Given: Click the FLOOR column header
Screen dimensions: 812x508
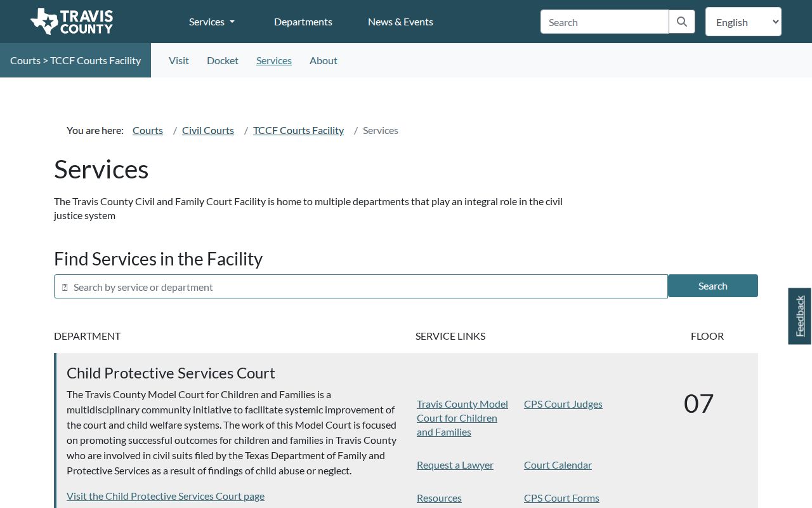Looking at the screenshot, I should 707,336.
